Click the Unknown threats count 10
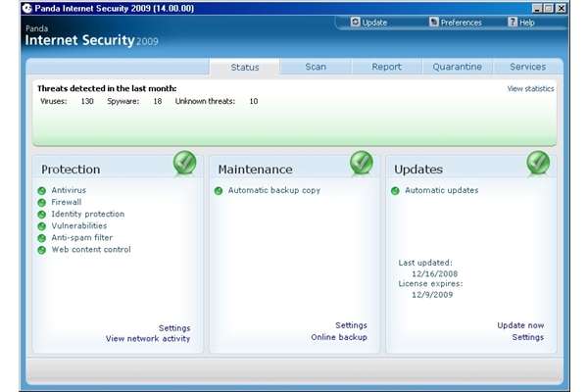Viewport: 588px width, 392px height. pos(254,101)
